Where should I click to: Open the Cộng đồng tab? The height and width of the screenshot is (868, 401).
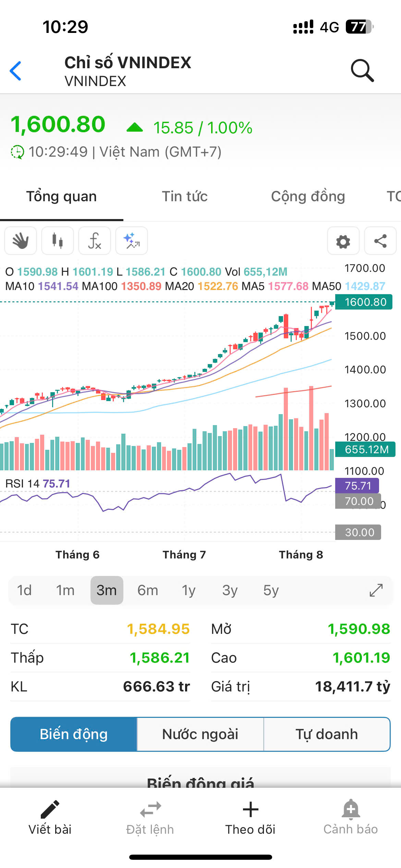coord(308,197)
